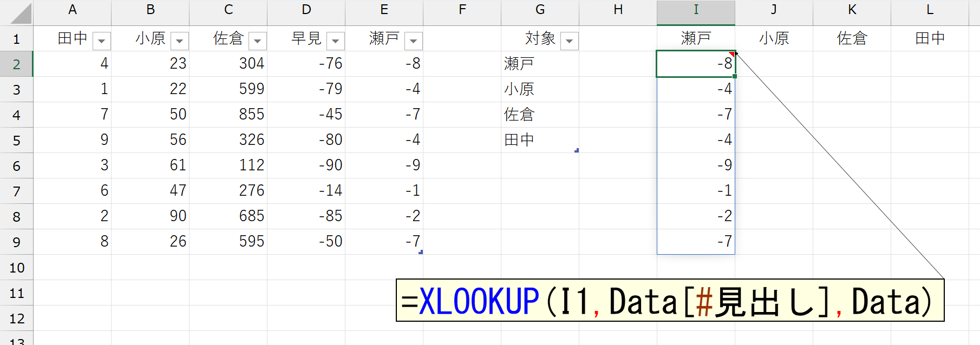Screen dimensions: 980x345
Task: Click cell D6 with value -90
Action: pos(306,165)
